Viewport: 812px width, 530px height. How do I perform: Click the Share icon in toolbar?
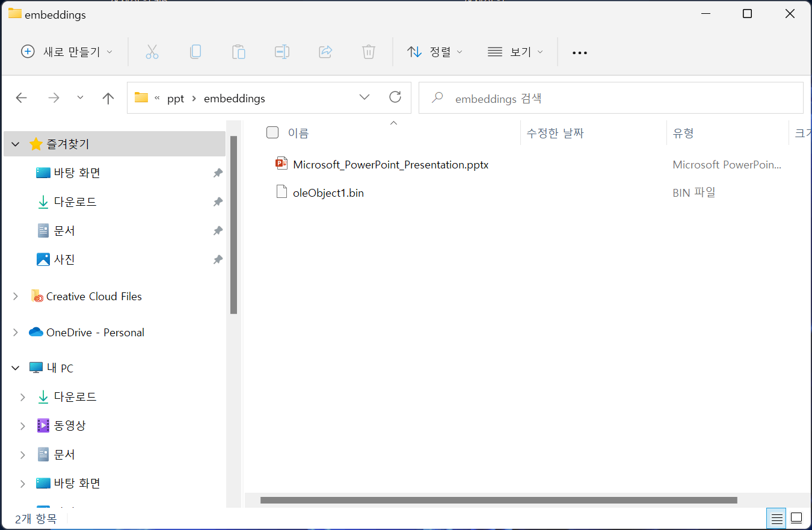(325, 52)
